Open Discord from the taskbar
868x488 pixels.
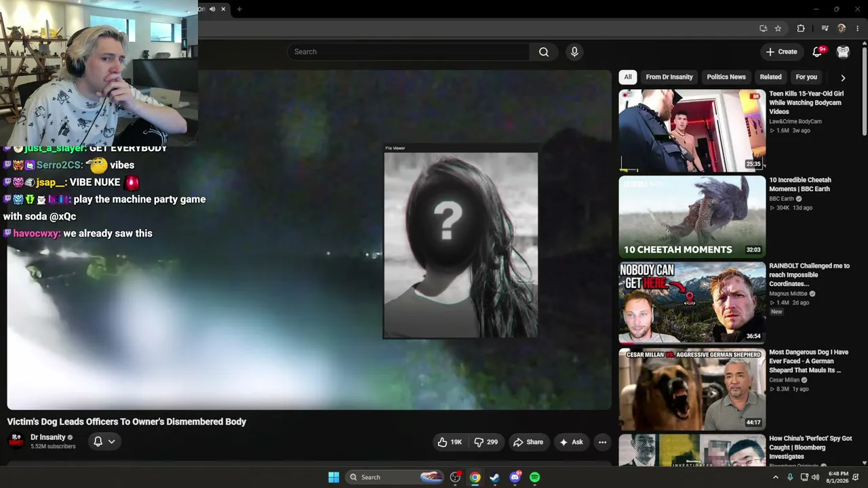click(x=515, y=477)
